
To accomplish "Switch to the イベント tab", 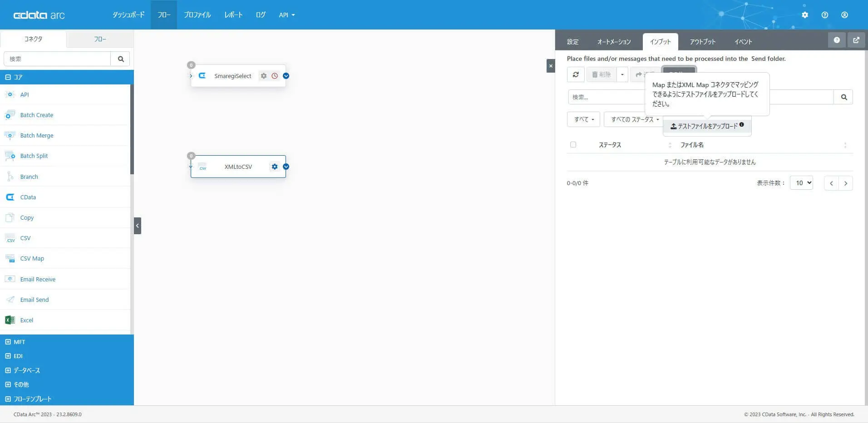I will (743, 42).
